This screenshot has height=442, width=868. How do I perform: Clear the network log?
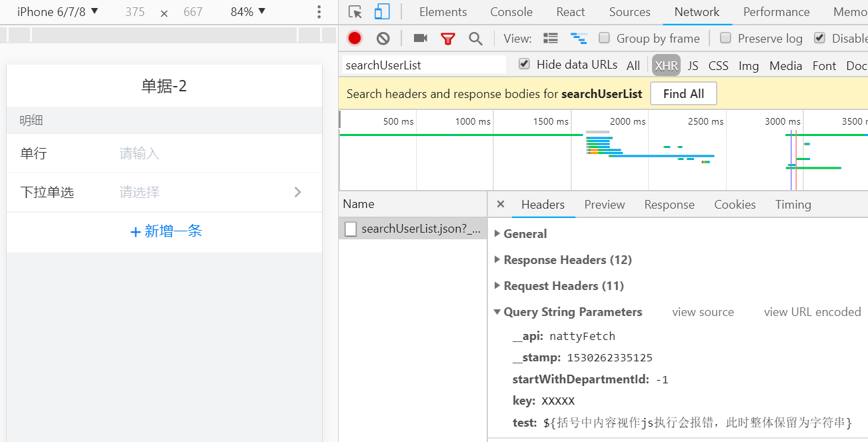[x=383, y=39]
